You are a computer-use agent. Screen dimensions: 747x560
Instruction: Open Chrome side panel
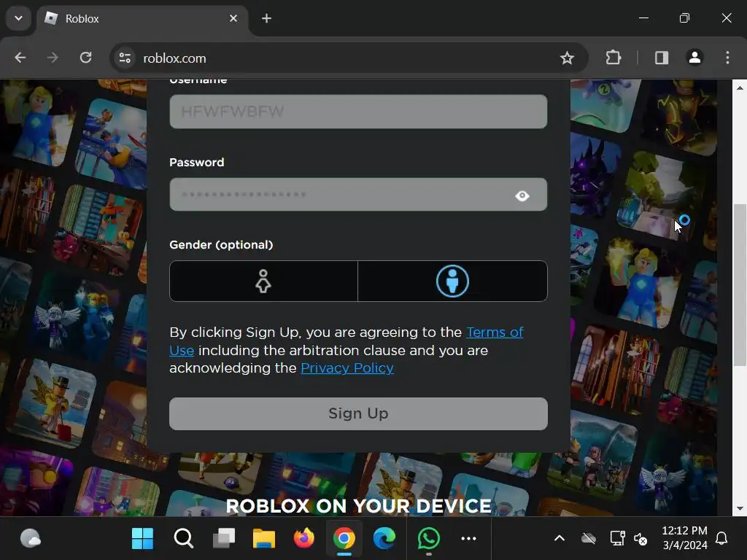pyautogui.click(x=661, y=58)
